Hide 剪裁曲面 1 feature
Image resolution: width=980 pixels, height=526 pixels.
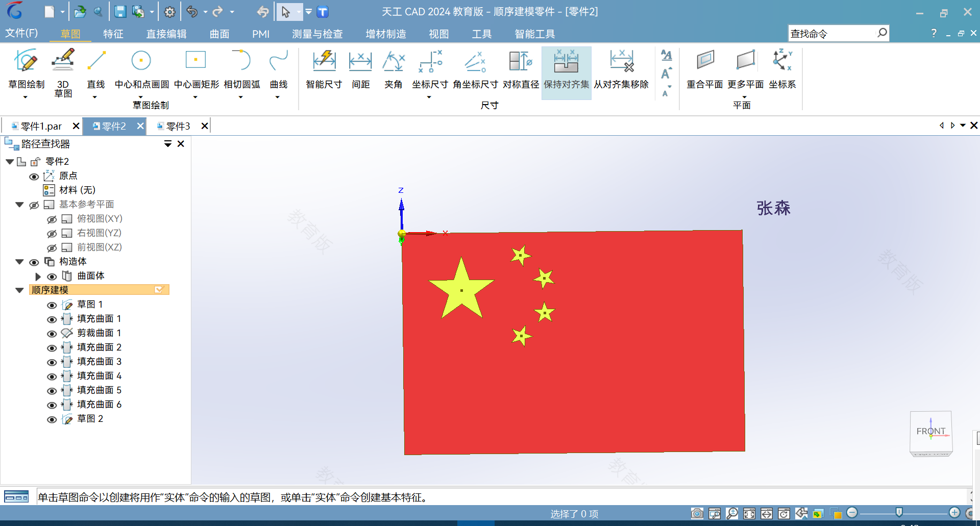pyautogui.click(x=52, y=334)
